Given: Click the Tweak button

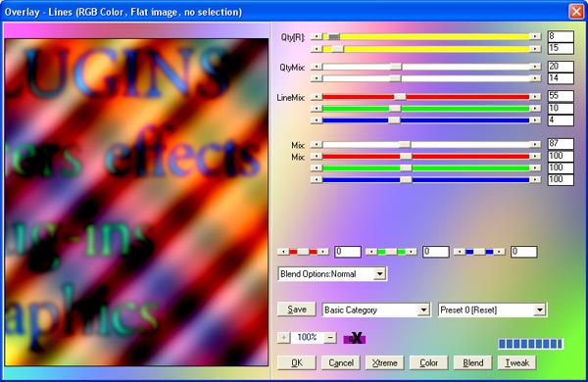Looking at the screenshot, I should [x=516, y=362].
